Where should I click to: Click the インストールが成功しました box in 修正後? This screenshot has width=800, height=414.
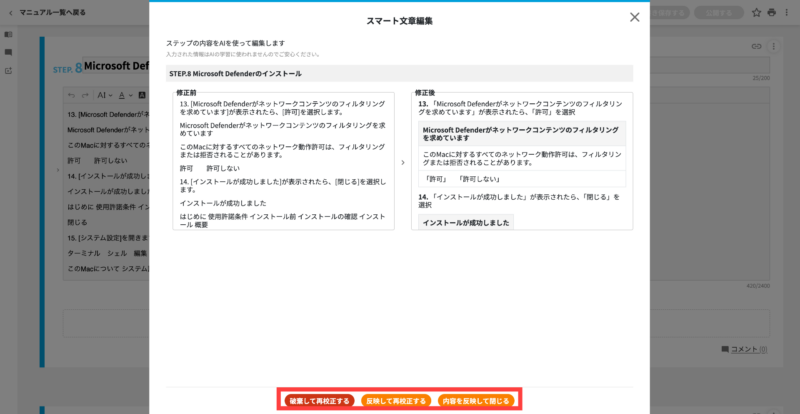click(x=466, y=223)
